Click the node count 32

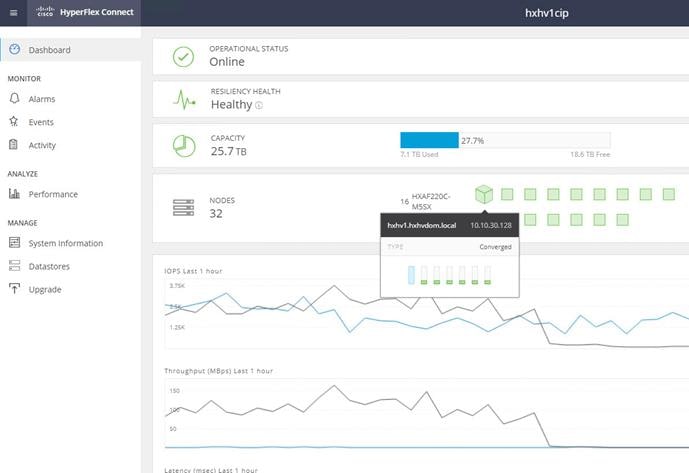[216, 214]
